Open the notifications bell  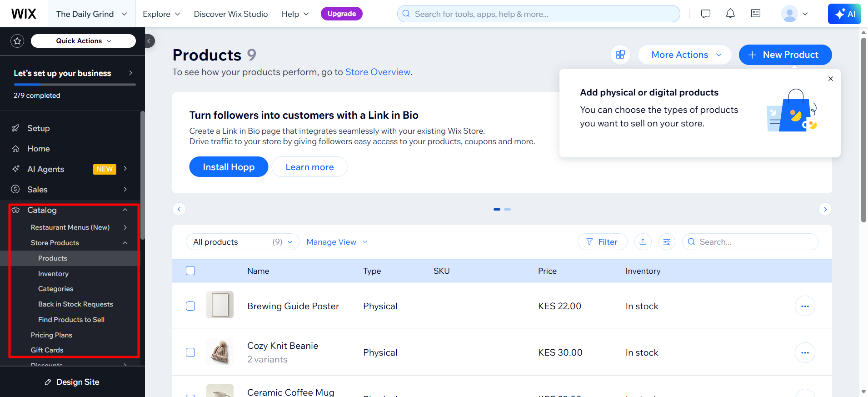(x=730, y=14)
